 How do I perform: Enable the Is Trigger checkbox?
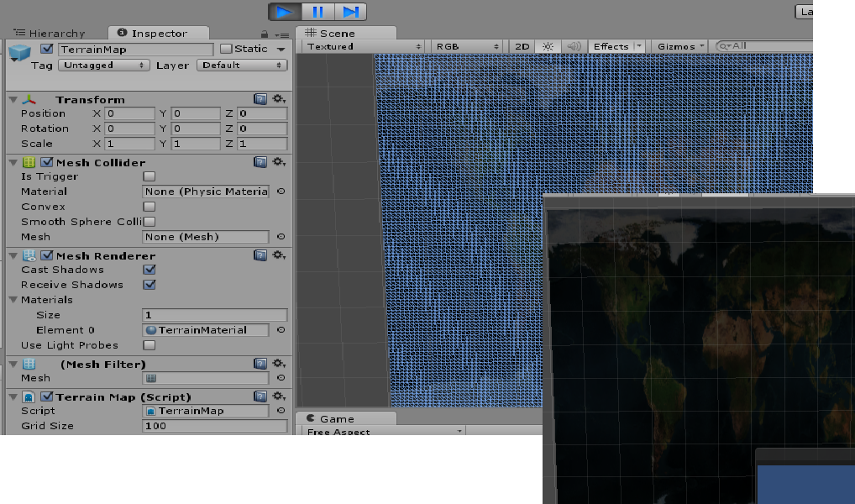pyautogui.click(x=149, y=176)
